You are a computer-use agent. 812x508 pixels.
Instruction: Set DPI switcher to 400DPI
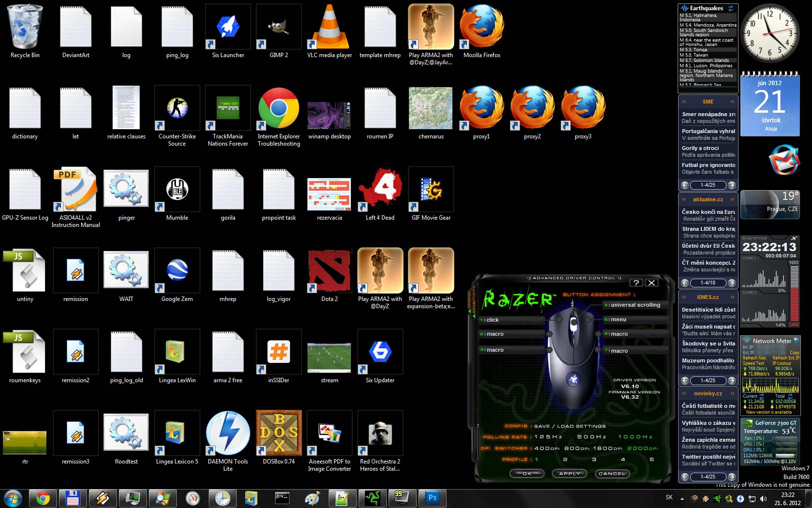pyautogui.click(x=547, y=448)
